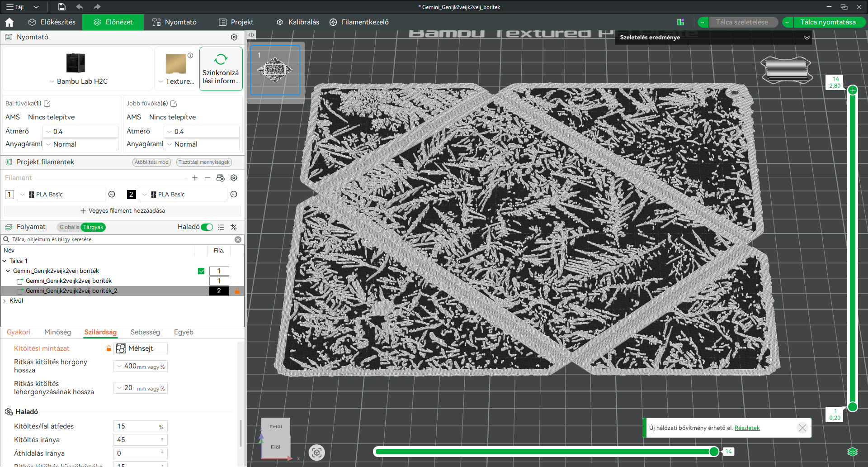Open the Minőség settings tab

point(57,332)
